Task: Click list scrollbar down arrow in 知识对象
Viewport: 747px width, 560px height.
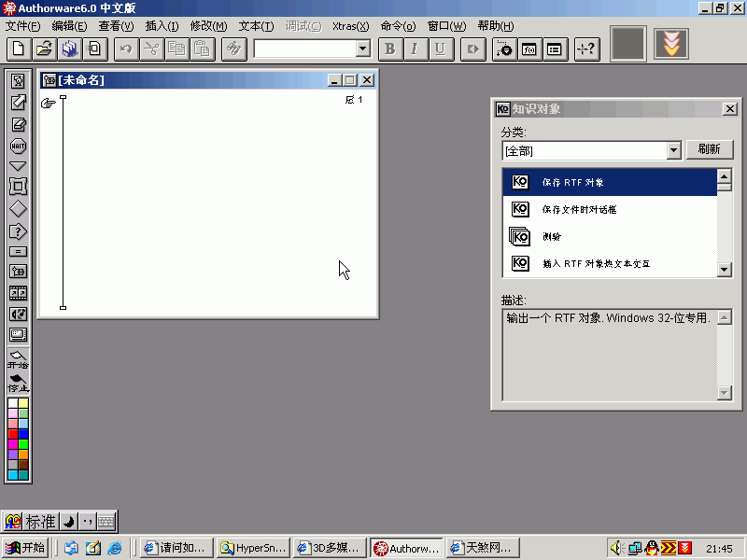Action: click(725, 270)
